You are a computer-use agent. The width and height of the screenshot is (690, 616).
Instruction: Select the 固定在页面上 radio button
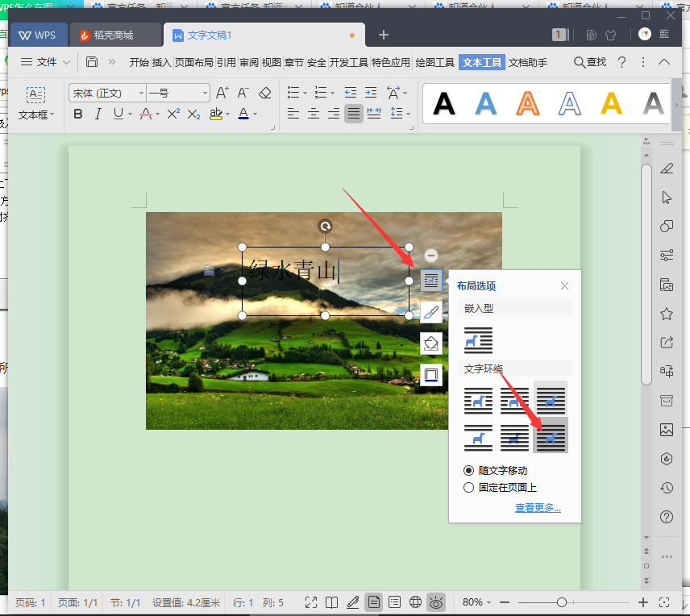pyautogui.click(x=469, y=487)
